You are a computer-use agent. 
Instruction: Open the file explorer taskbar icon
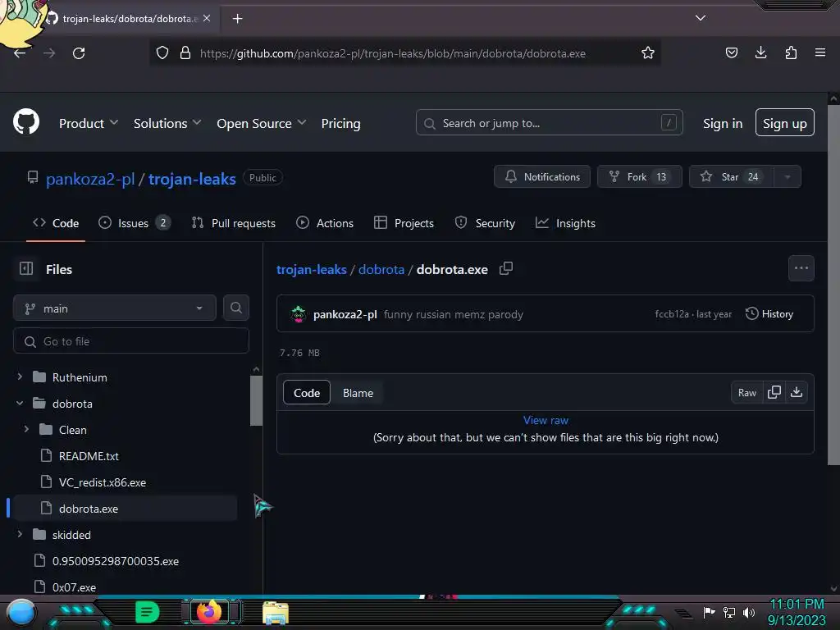click(276, 613)
